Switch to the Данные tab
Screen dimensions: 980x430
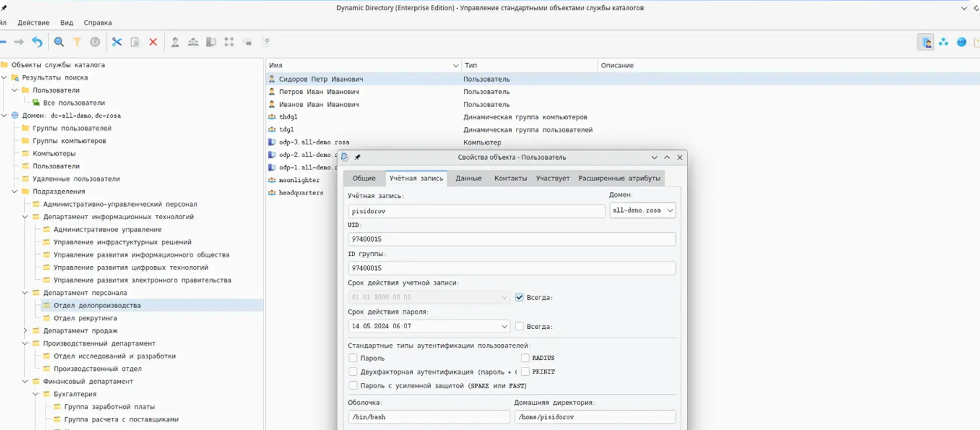(x=469, y=178)
